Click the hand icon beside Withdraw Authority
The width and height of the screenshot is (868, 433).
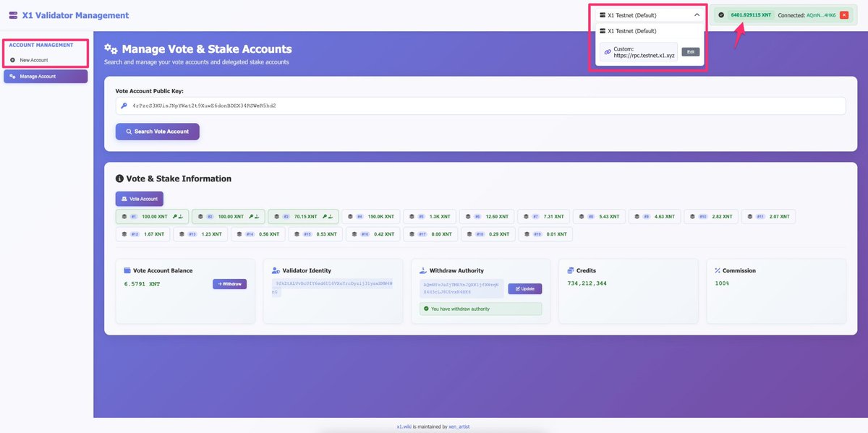point(424,270)
